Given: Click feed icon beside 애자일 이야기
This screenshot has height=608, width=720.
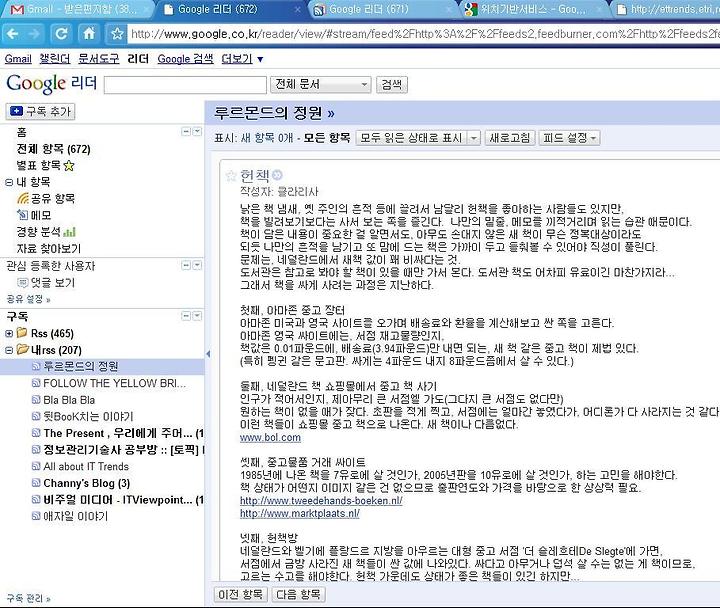Looking at the screenshot, I should (36, 516).
